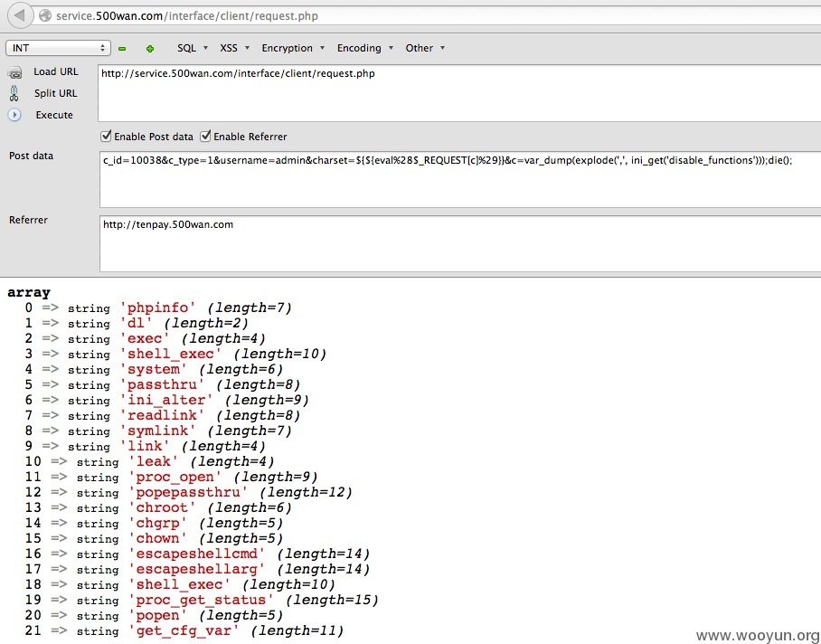Screen dimensions: 821x644
Task: Click the 'phpinfo' array value
Action: point(157,308)
